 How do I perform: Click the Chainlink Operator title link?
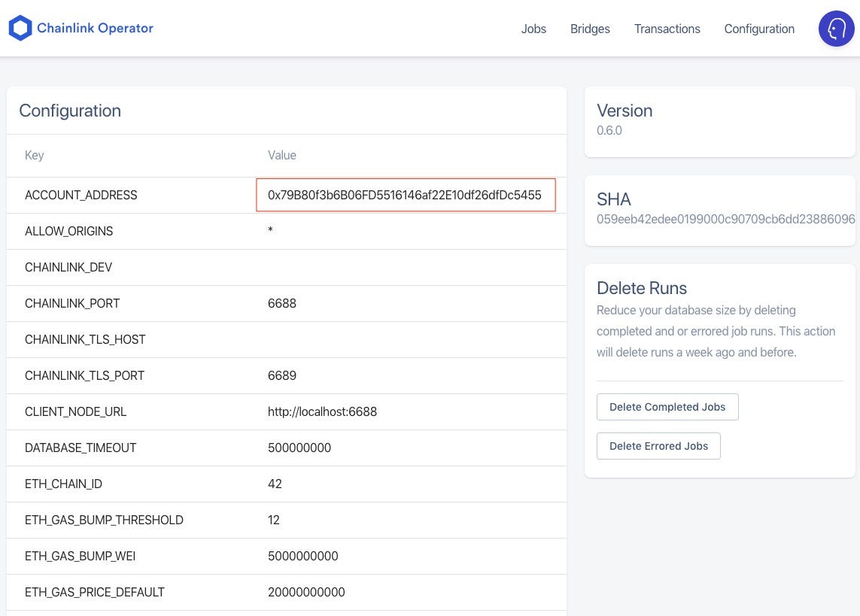95,28
